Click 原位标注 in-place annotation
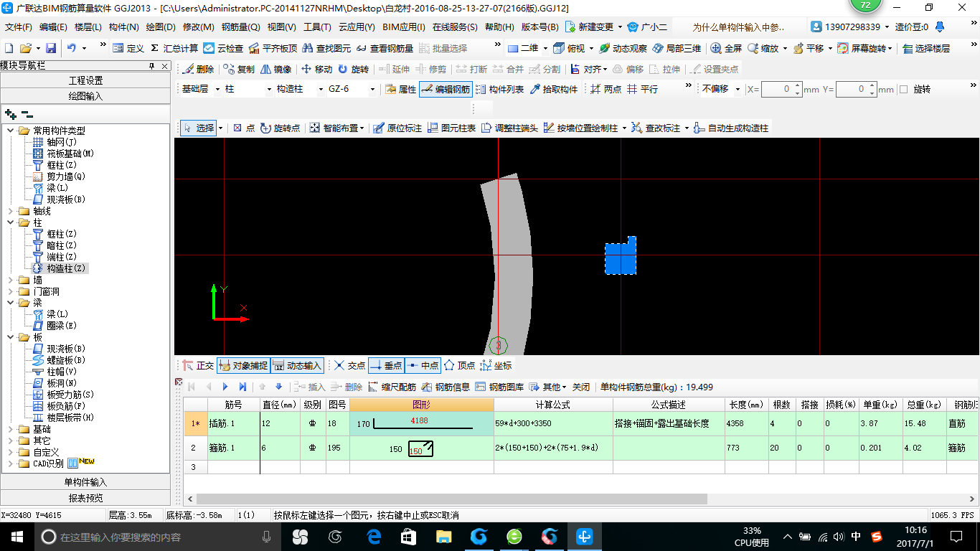The height and width of the screenshot is (551, 980). point(397,128)
